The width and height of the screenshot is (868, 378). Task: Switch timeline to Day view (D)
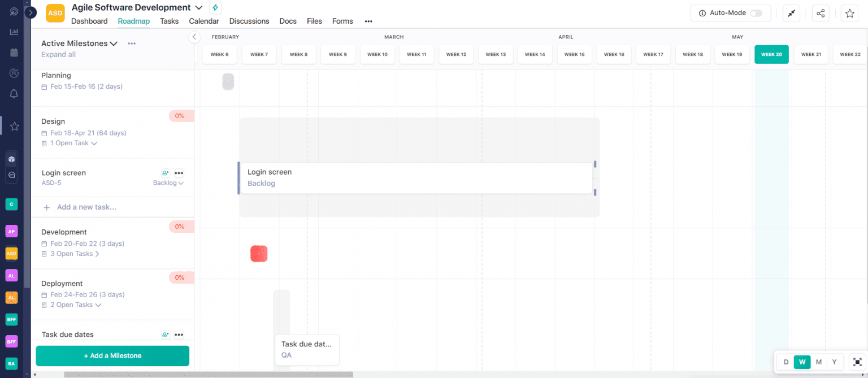pos(786,362)
